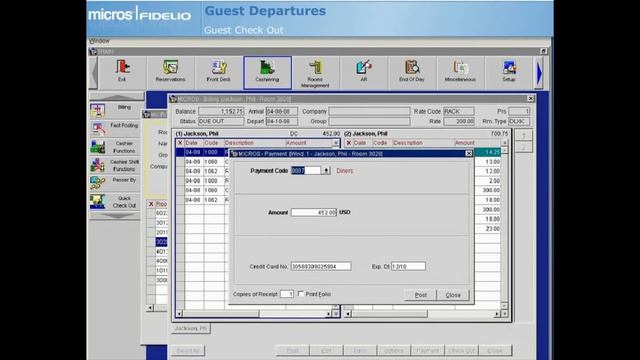Image resolution: width=640 pixels, height=360 pixels.
Task: Click the right arrow of window (2)'s horizontal scrollbar
Action: click(x=497, y=314)
